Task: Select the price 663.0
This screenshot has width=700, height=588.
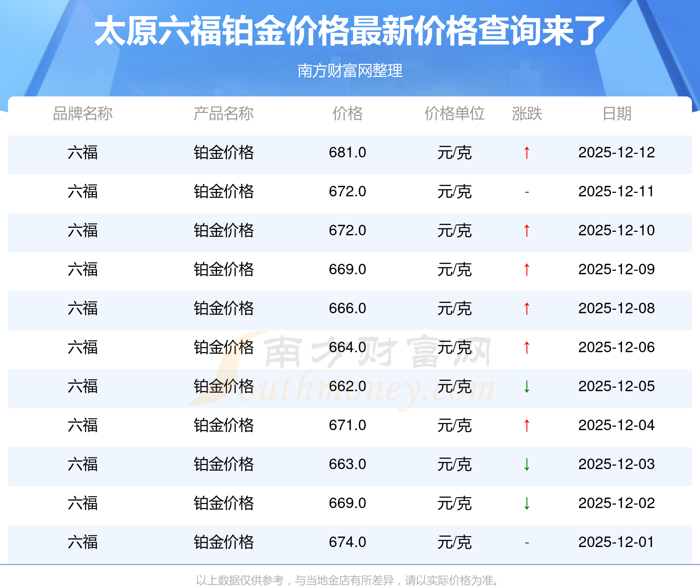Action: 347,464
